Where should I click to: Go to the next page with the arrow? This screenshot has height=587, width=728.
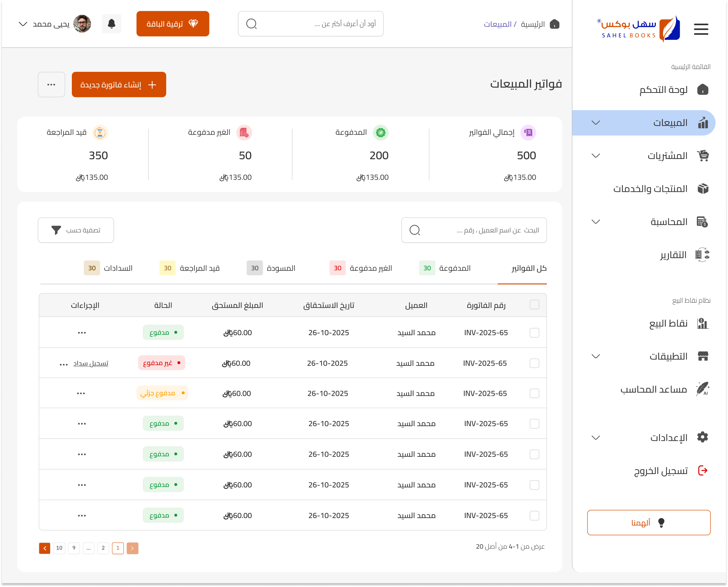[x=45, y=548]
